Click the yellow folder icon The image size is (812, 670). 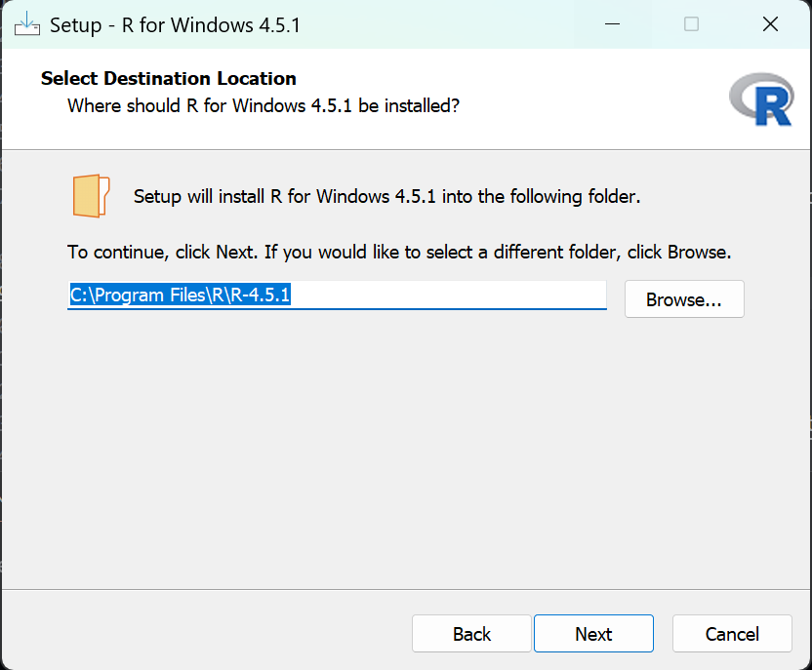(x=91, y=195)
